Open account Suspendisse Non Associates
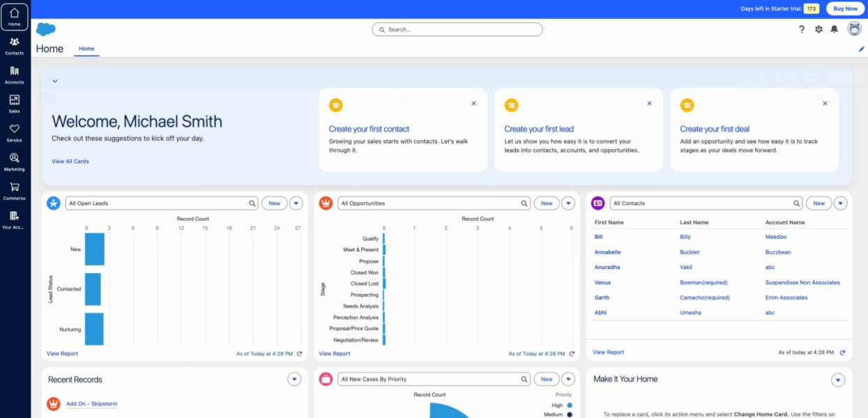This screenshot has width=868, height=418. pos(802,283)
